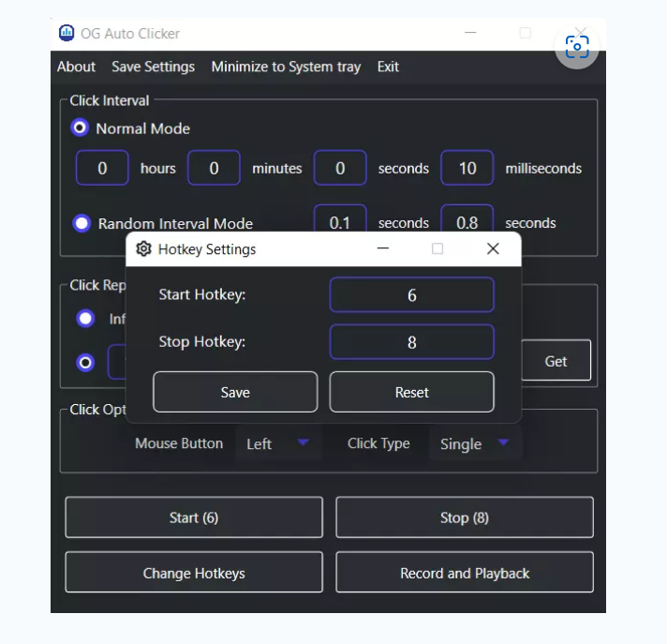Viewport: 667px width, 644px height.
Task: Click the Stop Hotkey field
Action: click(412, 342)
